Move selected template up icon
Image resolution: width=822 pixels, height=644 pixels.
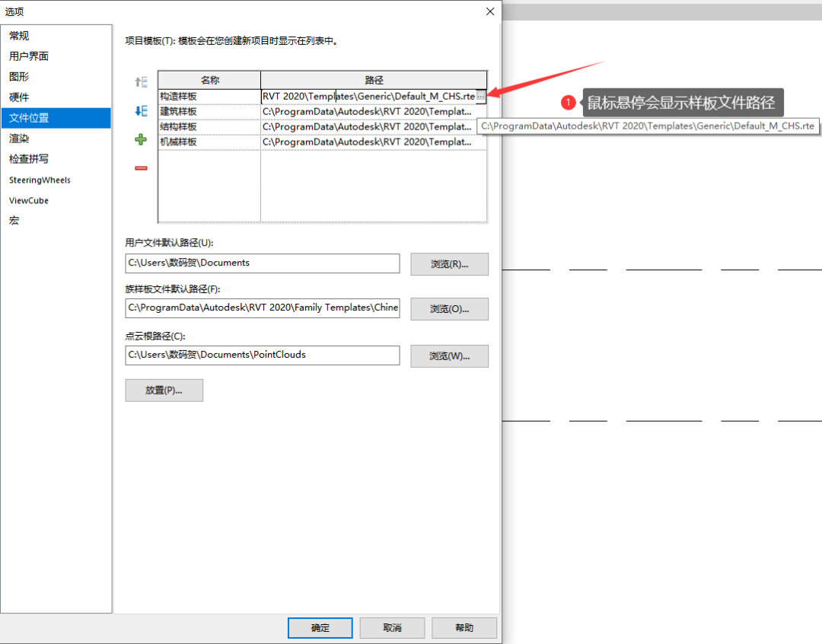point(141,81)
